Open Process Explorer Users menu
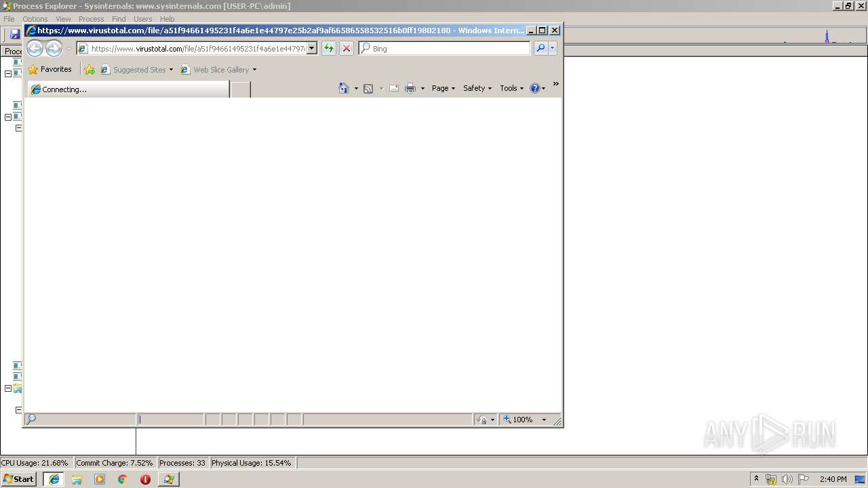Viewport: 868px width, 488px height. pos(142,19)
